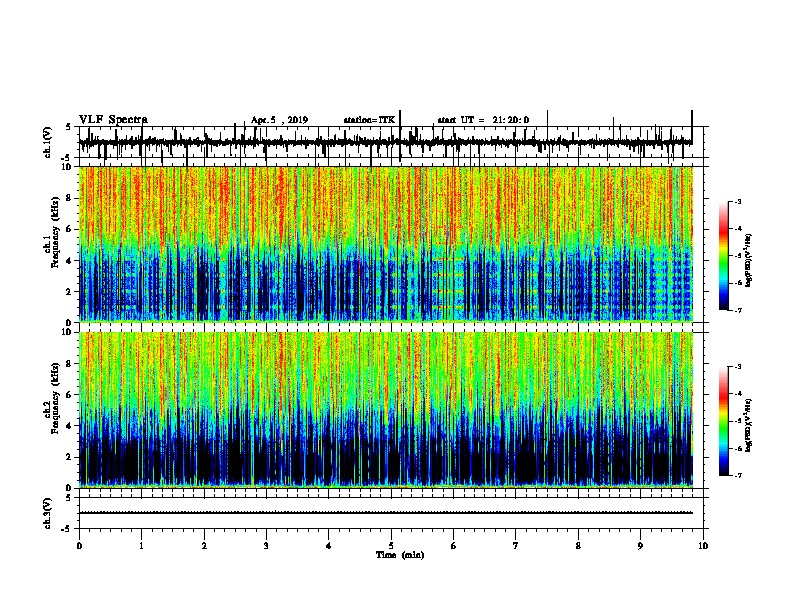This screenshot has height=612, width=792.
Task: Click the ch.3 flat voltage trace
Action: click(x=386, y=513)
